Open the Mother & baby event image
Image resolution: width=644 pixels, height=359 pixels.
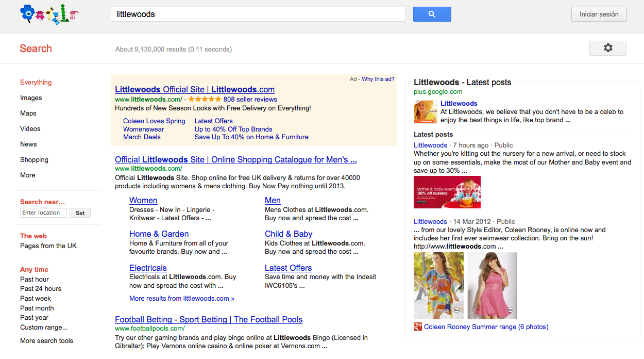447,192
